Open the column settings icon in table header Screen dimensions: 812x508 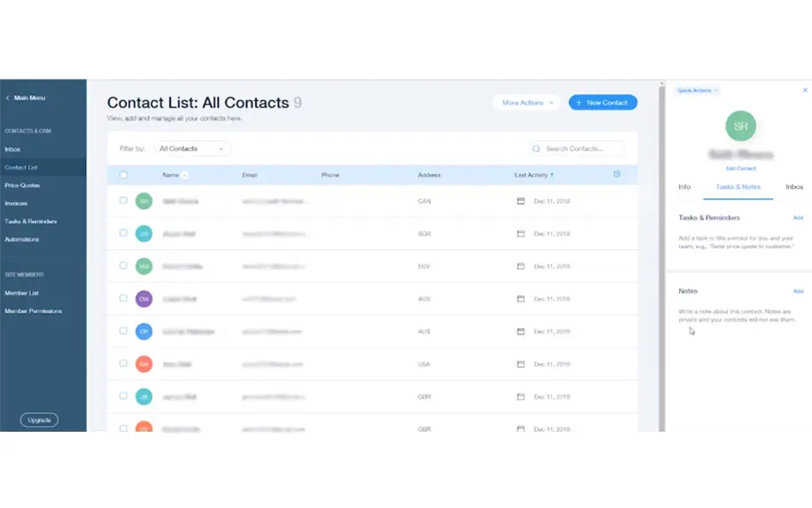pyautogui.click(x=617, y=175)
